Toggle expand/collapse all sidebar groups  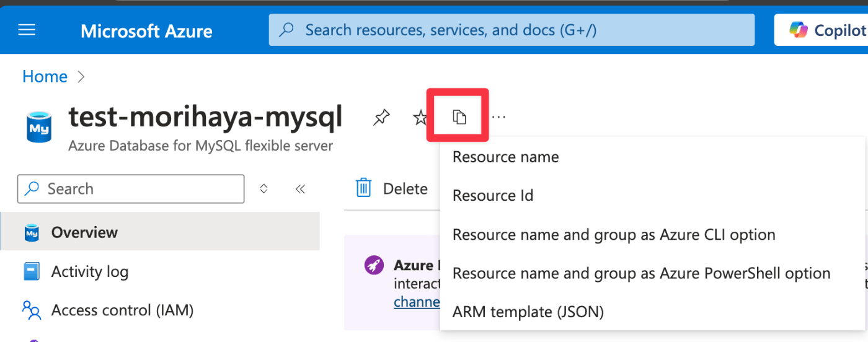tap(263, 189)
